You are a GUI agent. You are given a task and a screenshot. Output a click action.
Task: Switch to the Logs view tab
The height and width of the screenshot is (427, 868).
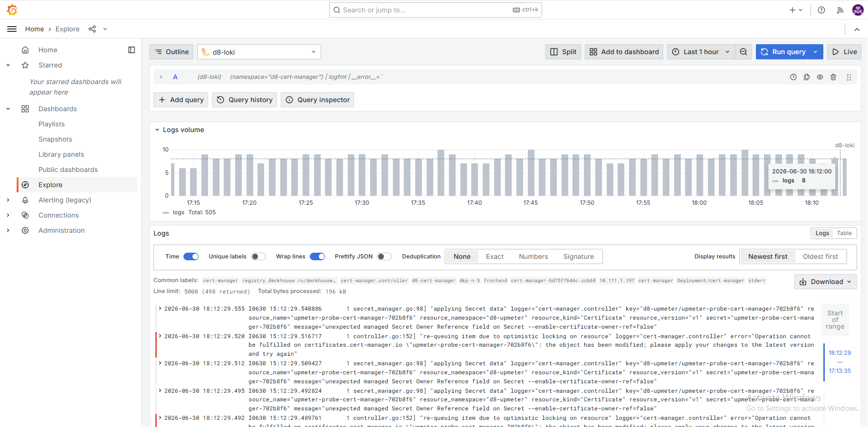pyautogui.click(x=822, y=233)
